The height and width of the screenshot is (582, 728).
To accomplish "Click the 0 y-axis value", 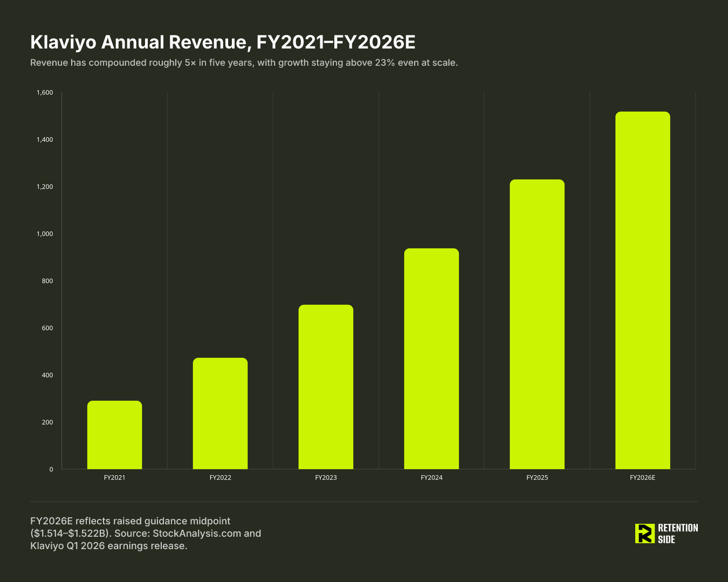I will pyautogui.click(x=51, y=469).
